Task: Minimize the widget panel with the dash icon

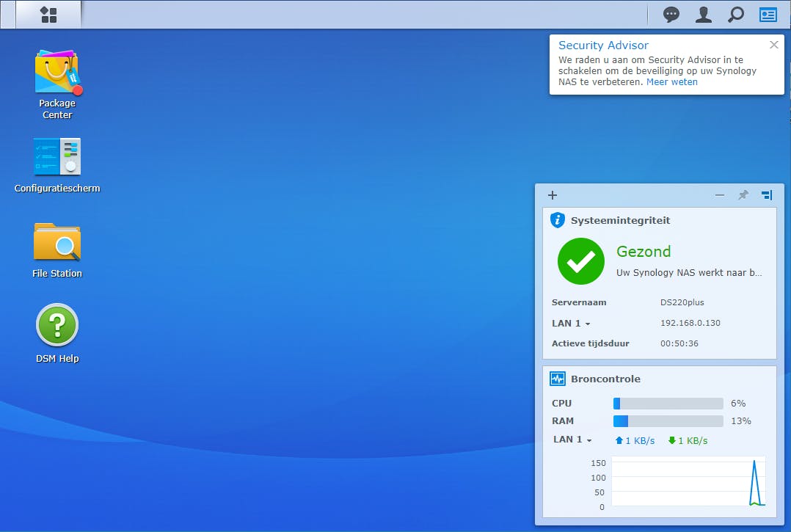Action: pos(720,195)
